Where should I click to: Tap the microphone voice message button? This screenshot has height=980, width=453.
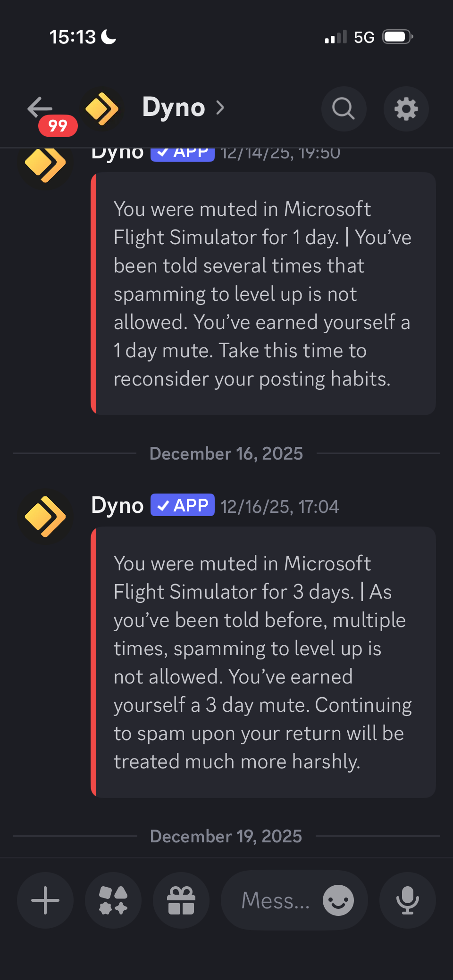(407, 900)
